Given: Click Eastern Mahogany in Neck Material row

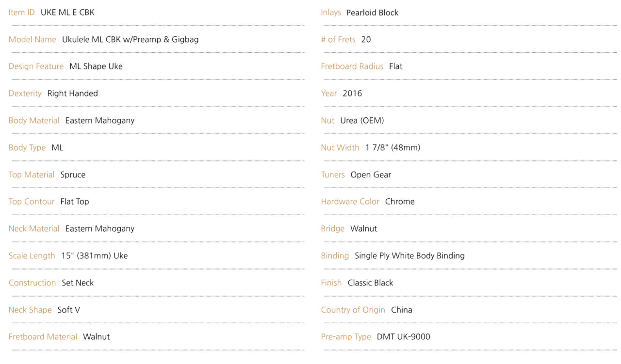Looking at the screenshot, I should 100,229.
